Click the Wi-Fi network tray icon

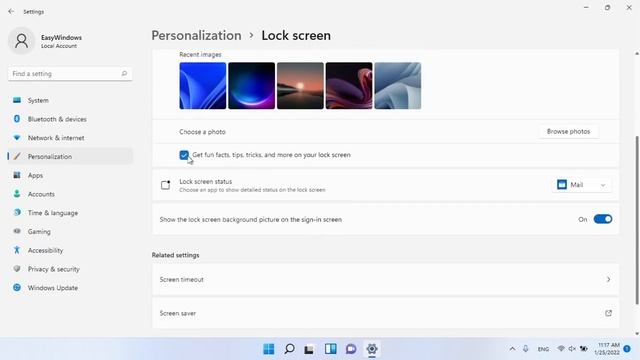pyautogui.click(x=561, y=349)
